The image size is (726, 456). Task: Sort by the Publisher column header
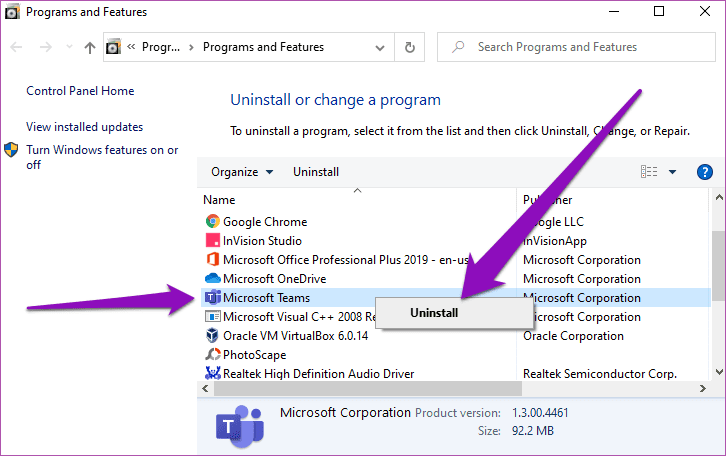[x=547, y=200]
